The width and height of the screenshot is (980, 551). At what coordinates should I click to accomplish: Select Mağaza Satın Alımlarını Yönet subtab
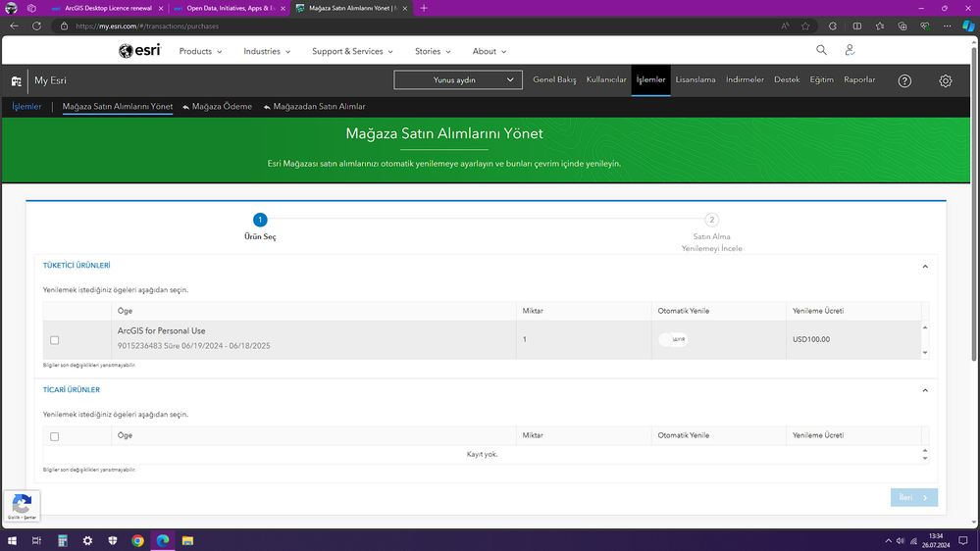(x=118, y=107)
